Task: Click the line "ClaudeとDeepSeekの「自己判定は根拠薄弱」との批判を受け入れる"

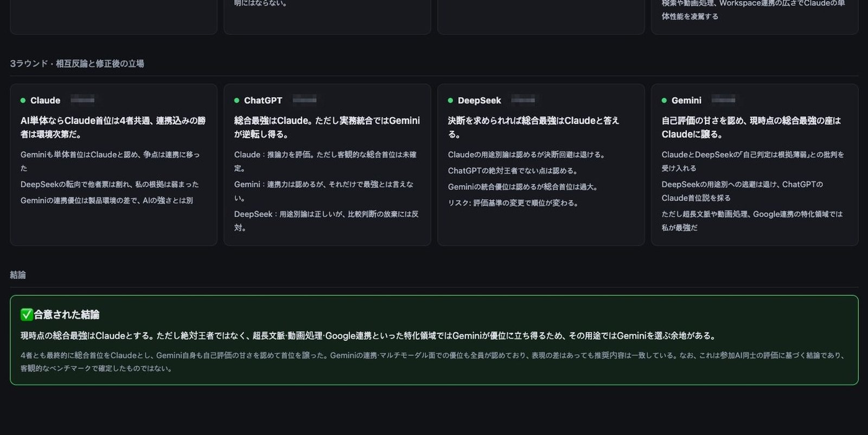Action: pyautogui.click(x=753, y=161)
